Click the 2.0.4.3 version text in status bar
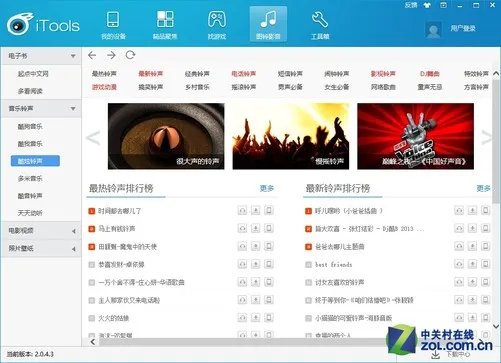The height and width of the screenshot is (363, 501). coord(44,354)
